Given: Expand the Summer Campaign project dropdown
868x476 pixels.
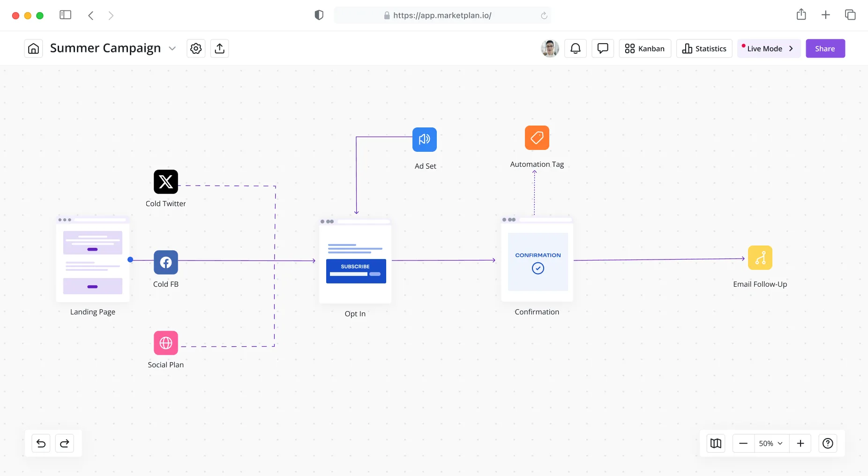Looking at the screenshot, I should (x=172, y=49).
